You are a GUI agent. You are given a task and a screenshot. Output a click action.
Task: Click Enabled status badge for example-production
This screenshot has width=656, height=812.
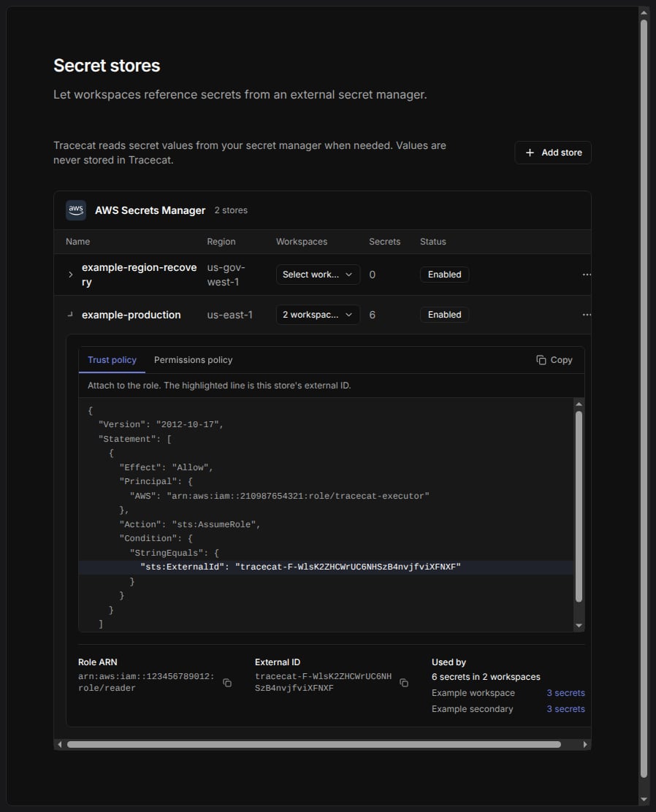point(444,315)
